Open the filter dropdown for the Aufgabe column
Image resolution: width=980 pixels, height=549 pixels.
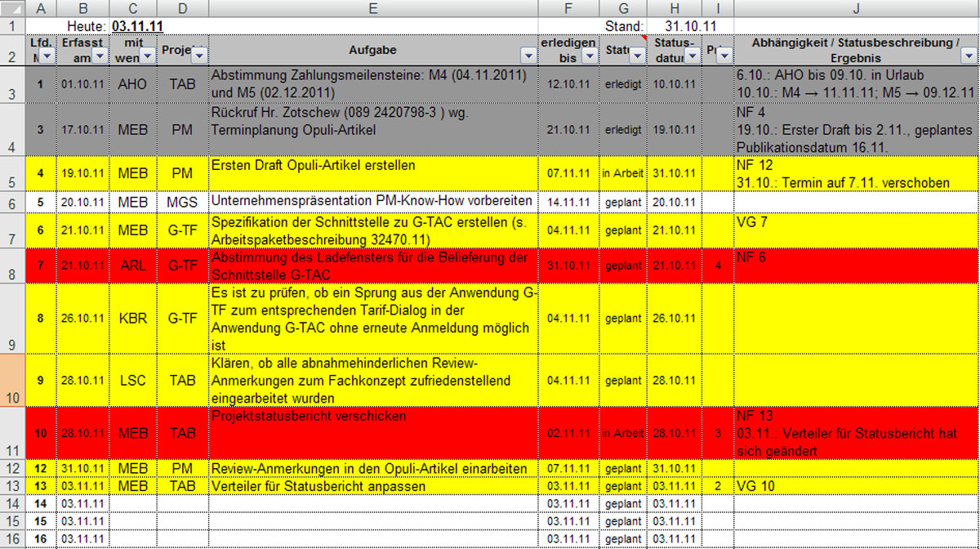(x=528, y=56)
